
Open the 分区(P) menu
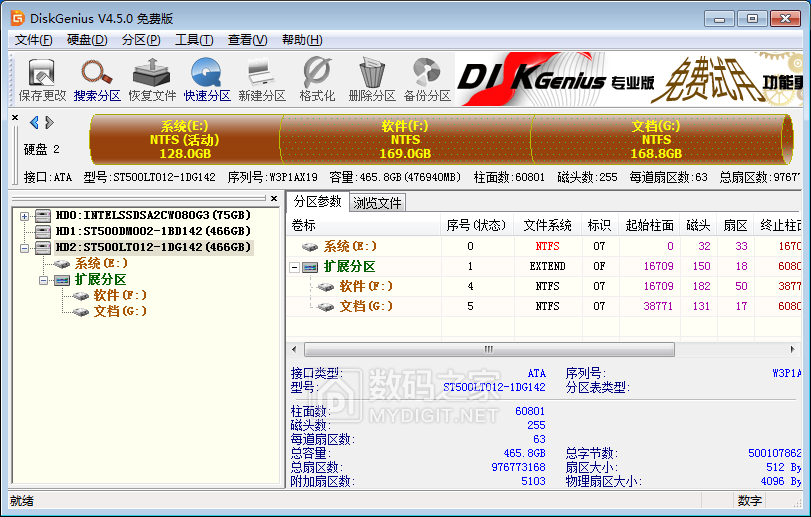pyautogui.click(x=141, y=40)
